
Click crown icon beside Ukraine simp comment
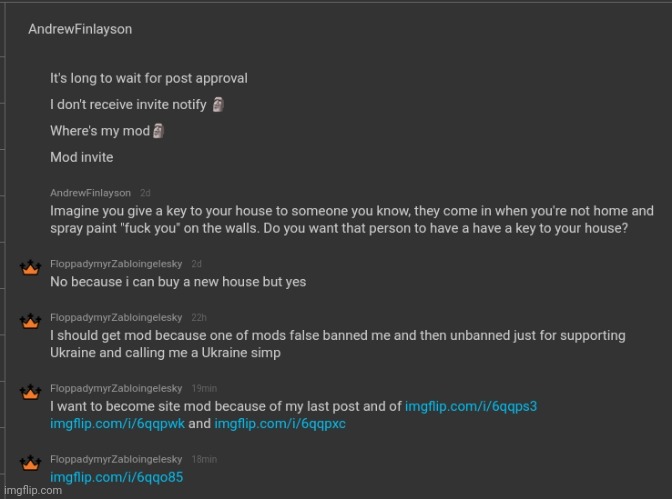tap(30, 321)
